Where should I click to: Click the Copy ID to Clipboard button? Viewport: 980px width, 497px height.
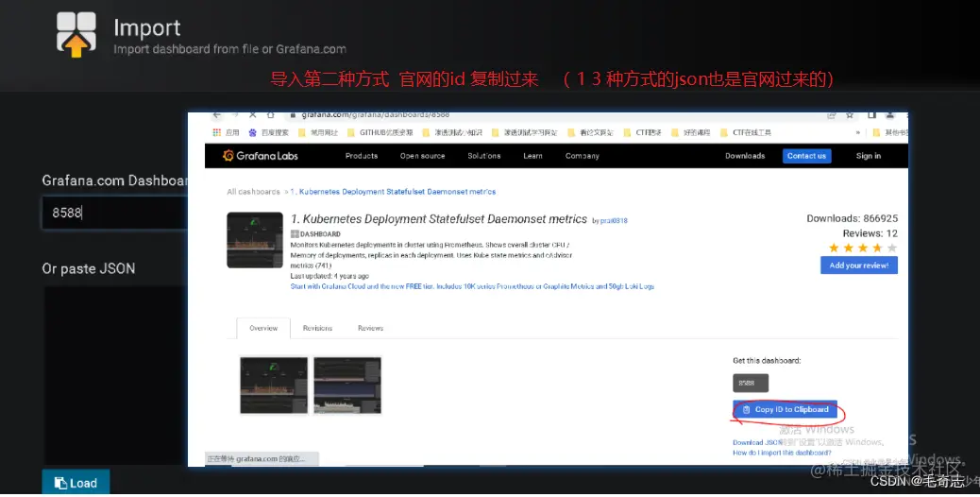click(x=785, y=409)
